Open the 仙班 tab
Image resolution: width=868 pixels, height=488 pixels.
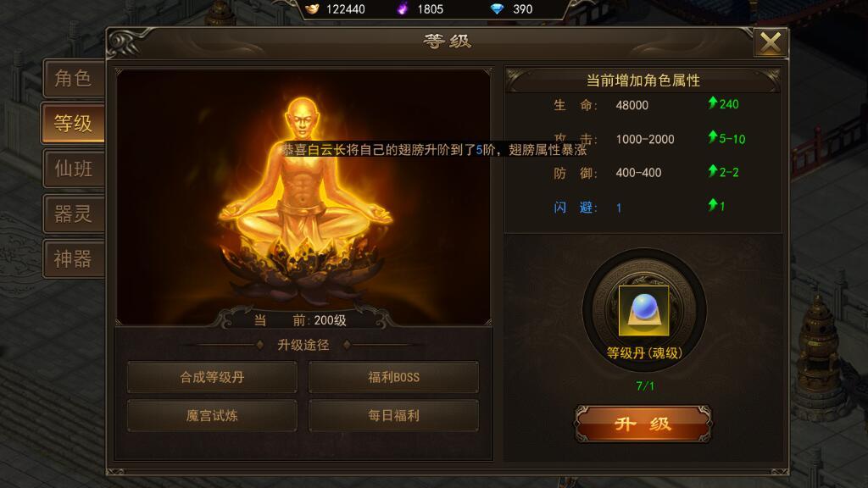[73, 169]
